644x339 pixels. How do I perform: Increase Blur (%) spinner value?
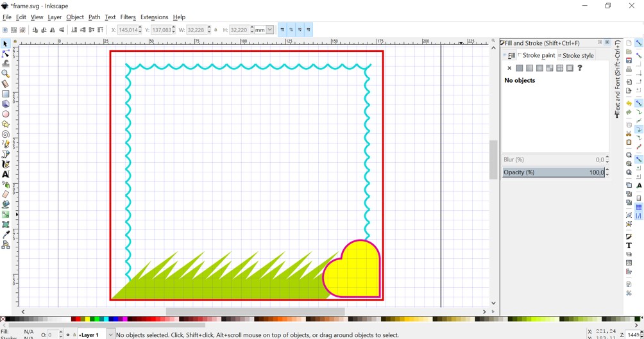click(607, 158)
